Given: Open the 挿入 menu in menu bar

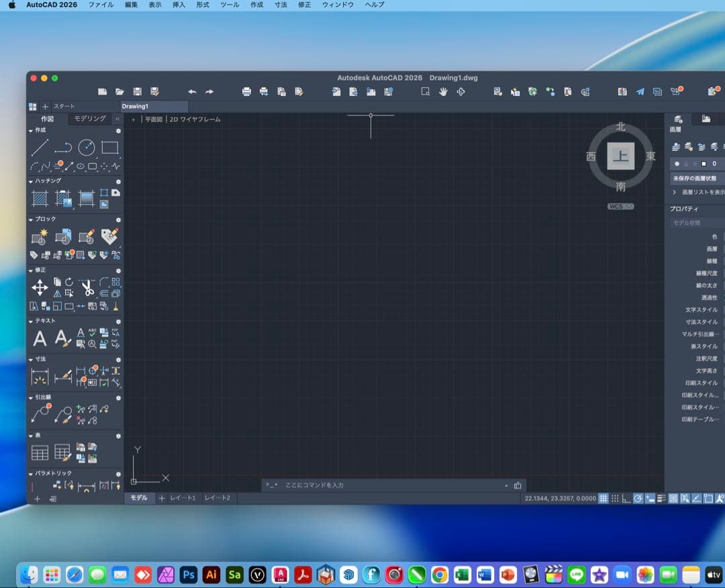Looking at the screenshot, I should (x=179, y=5).
